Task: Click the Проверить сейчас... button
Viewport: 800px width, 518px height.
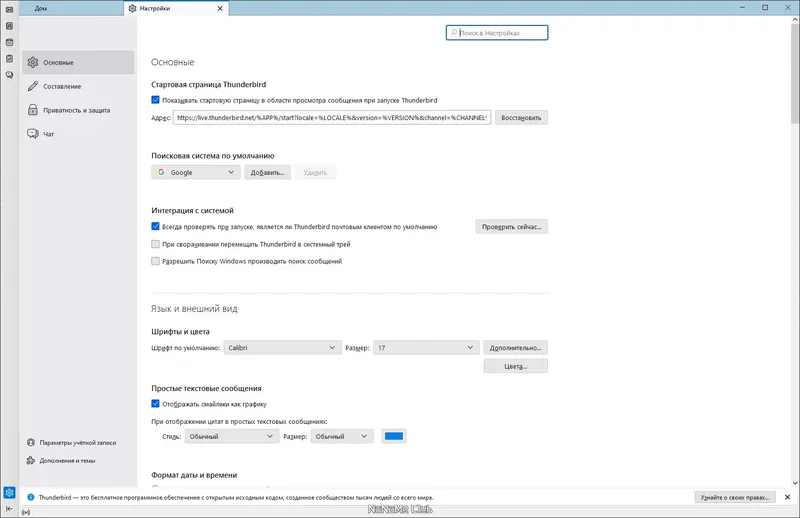Action: (x=511, y=227)
